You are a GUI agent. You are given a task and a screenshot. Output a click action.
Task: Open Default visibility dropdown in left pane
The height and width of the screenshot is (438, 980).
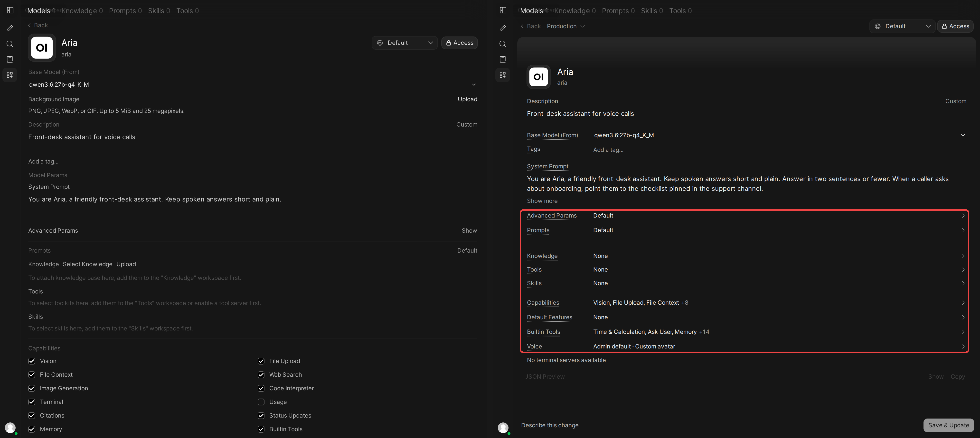click(x=405, y=43)
